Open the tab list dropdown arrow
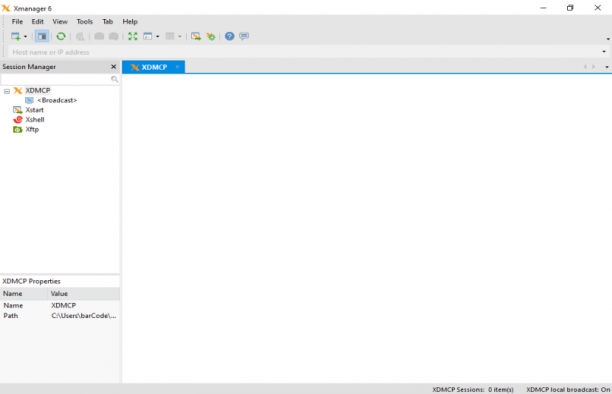 [607, 67]
